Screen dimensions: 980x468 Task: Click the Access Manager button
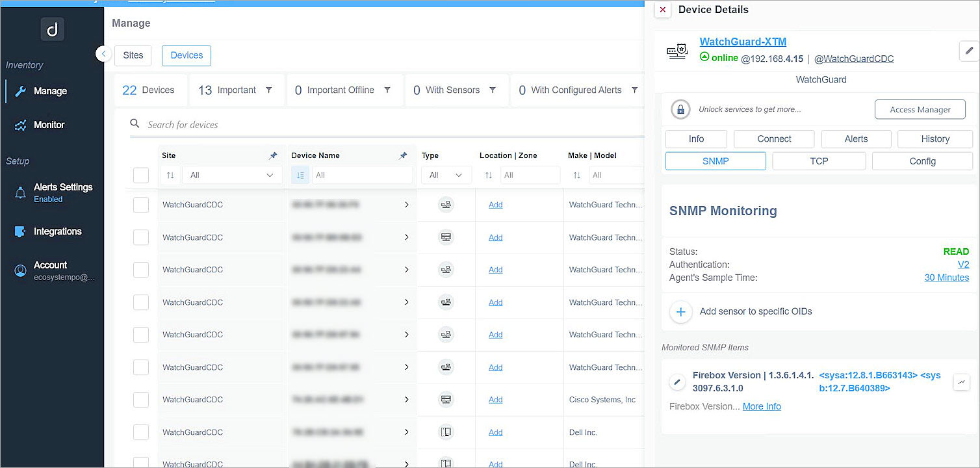pyautogui.click(x=920, y=110)
